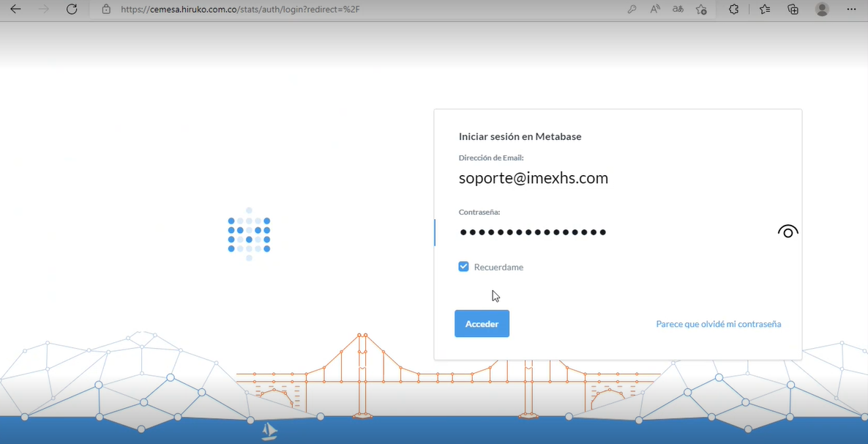Add this page to favorites star
Screen dimensions: 868x444
pos(701,10)
